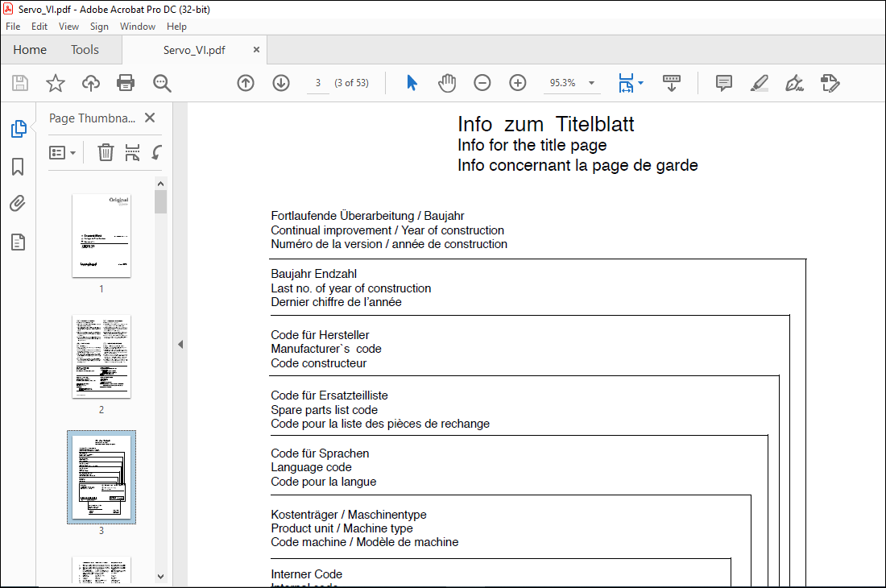Click thumbnails scrollbar up arrow
Image resolution: width=886 pixels, height=588 pixels.
[160, 184]
